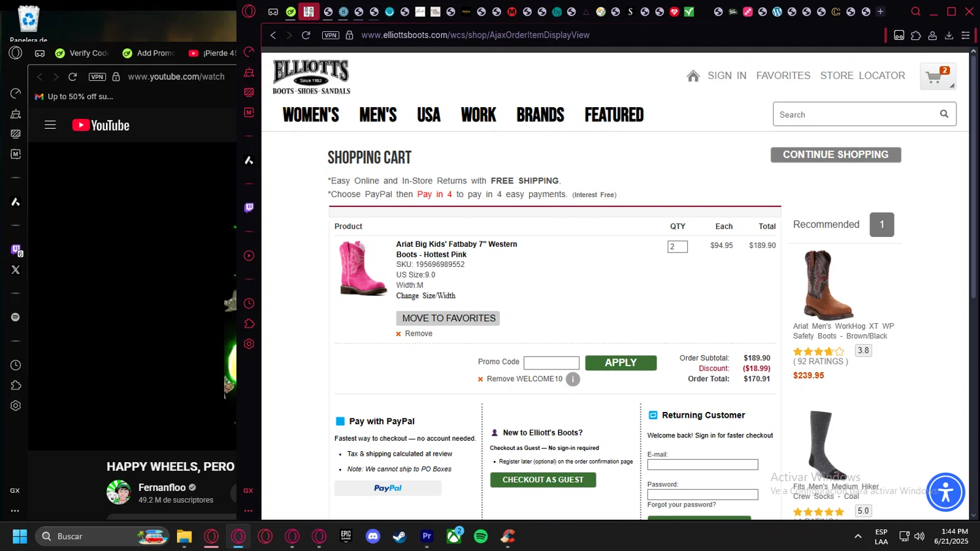Switch to the Add Promo tab
Image resolution: width=980 pixels, height=551 pixels.
click(x=150, y=54)
